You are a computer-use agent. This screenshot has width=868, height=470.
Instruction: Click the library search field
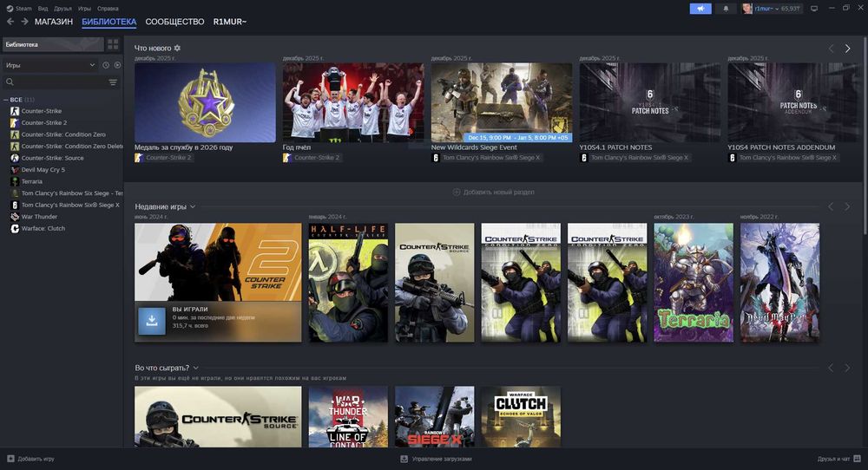point(61,82)
